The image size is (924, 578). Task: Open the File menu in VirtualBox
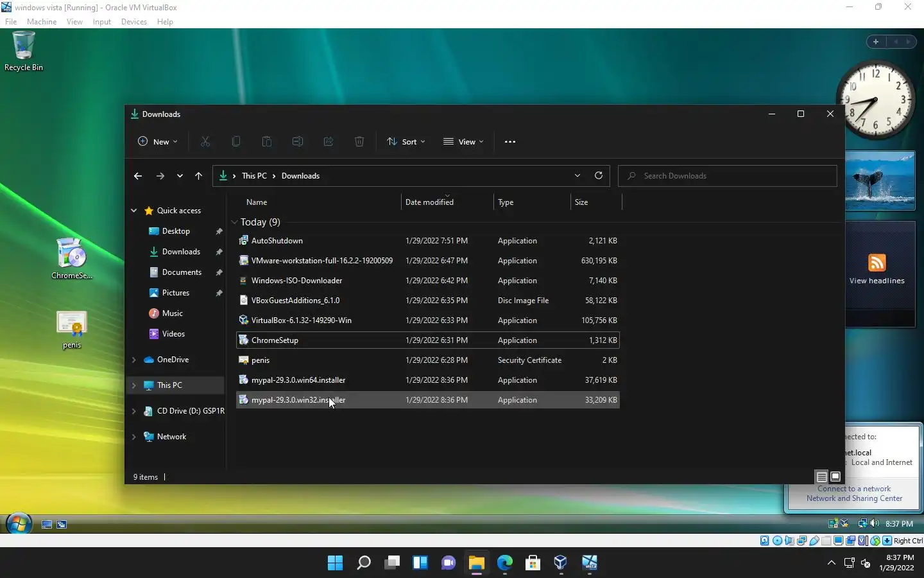(x=11, y=22)
